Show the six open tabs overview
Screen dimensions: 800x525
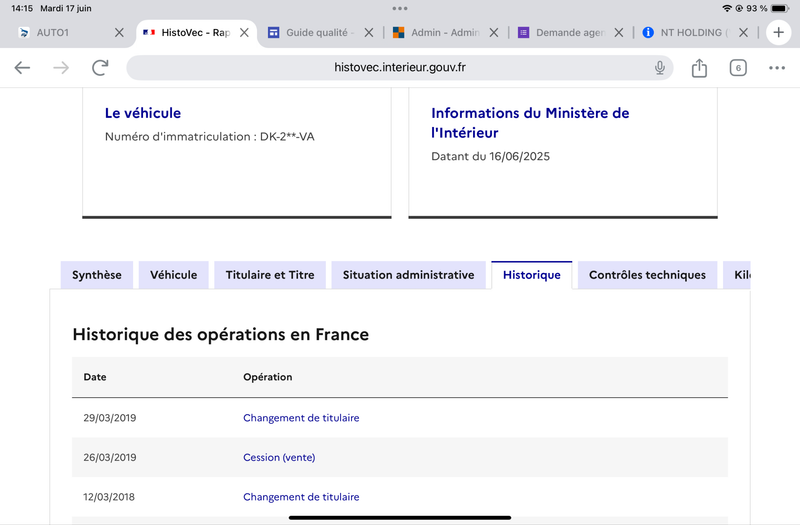pyautogui.click(x=738, y=68)
